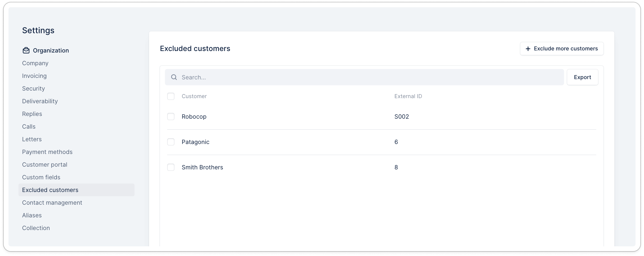Click Exclude more customers button
This screenshot has width=644, height=256.
click(x=561, y=49)
